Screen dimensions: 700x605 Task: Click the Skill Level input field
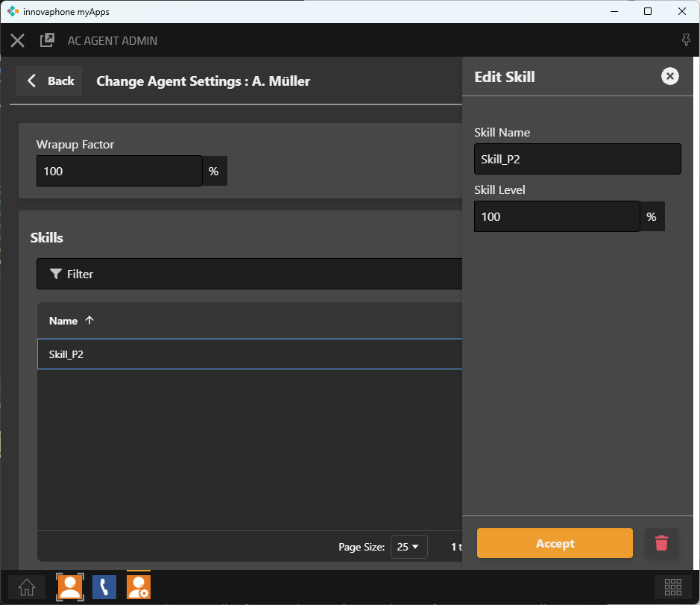556,216
